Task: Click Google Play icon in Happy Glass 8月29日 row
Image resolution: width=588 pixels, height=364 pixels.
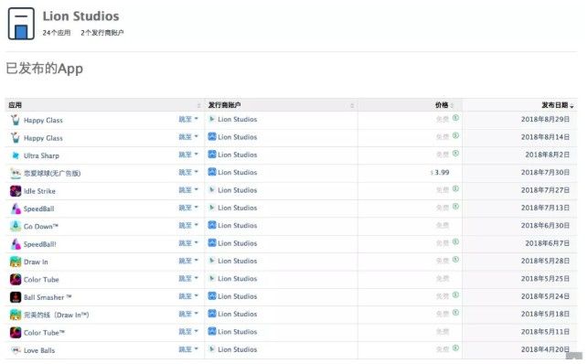Action: tap(212, 119)
